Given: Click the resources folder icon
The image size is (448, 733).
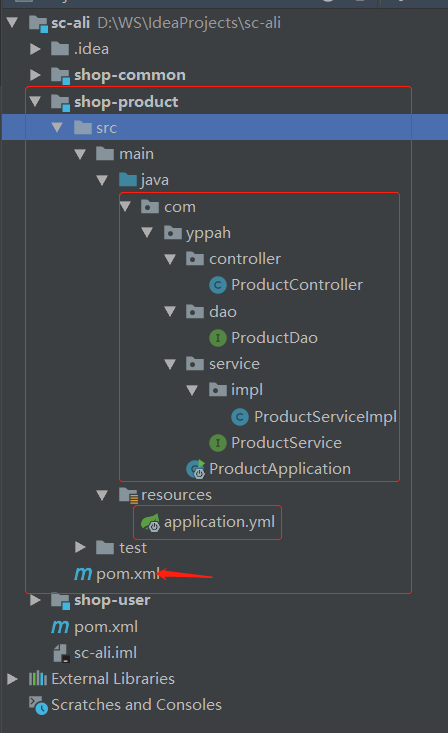Looking at the screenshot, I should (x=128, y=496).
